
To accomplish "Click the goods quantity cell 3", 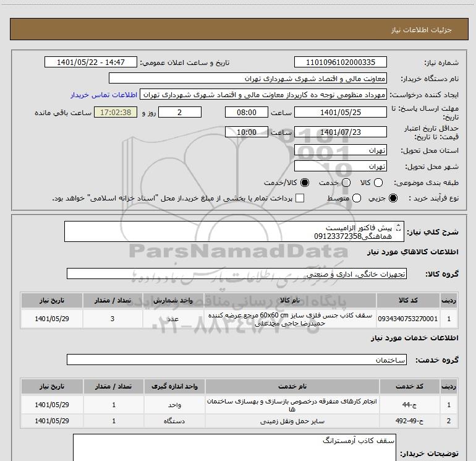I will click(x=113, y=319).
